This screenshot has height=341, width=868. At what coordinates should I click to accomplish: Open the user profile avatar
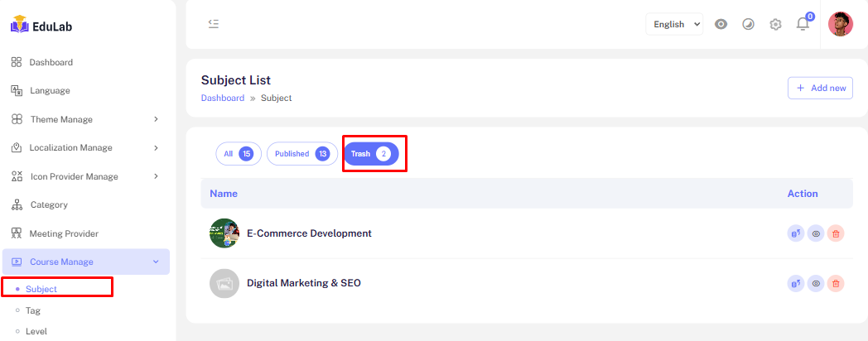[x=840, y=24]
